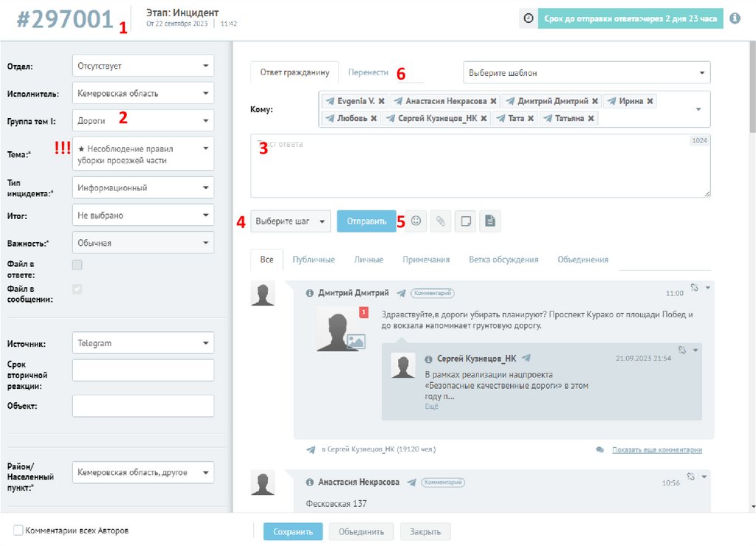Click the Сохранить button
The height and width of the screenshot is (546, 756).
(x=292, y=532)
